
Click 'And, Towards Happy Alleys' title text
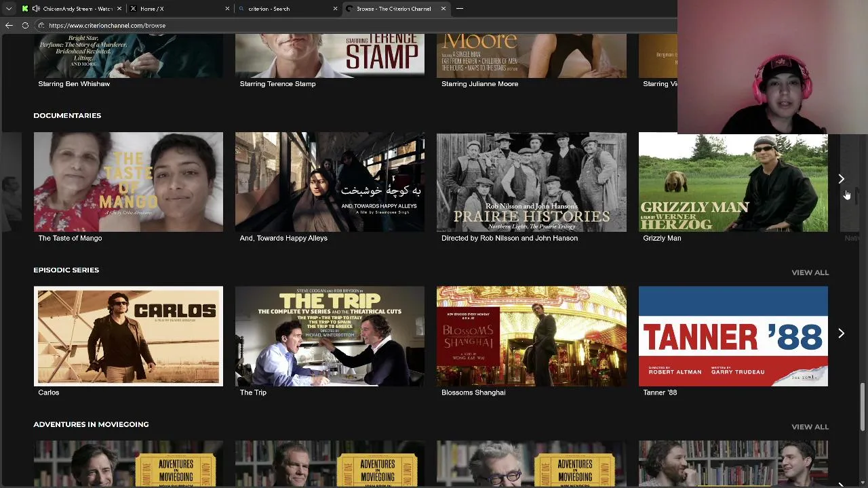tap(283, 238)
